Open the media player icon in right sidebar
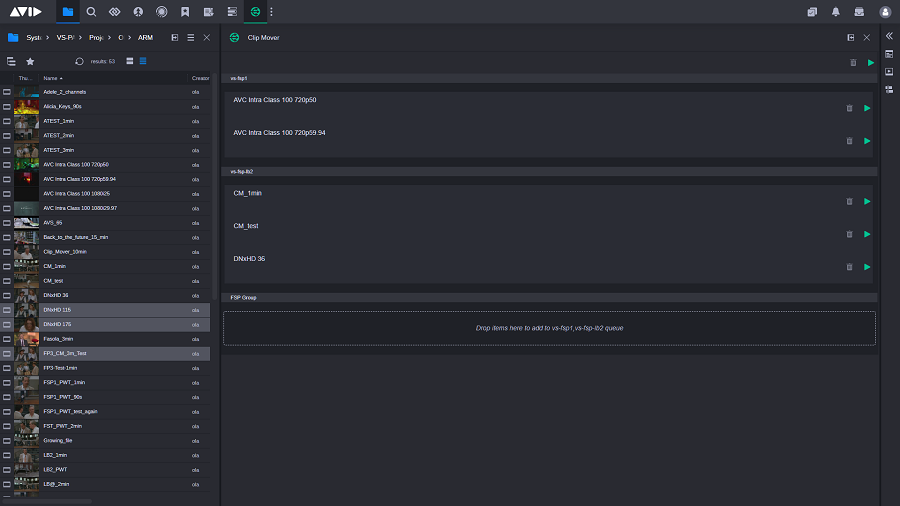 point(889,72)
